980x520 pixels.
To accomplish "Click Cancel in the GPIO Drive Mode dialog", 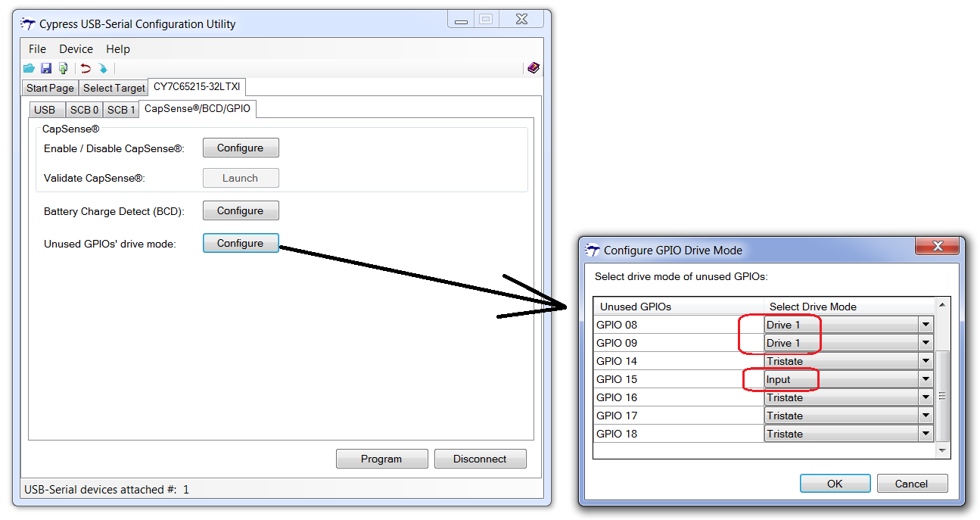I will pyautogui.click(x=911, y=484).
